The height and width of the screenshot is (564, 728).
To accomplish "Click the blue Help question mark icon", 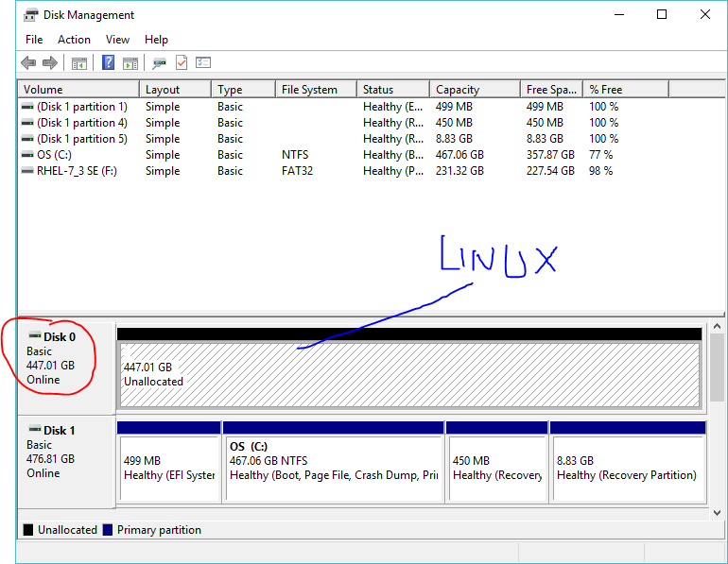I will [x=108, y=63].
